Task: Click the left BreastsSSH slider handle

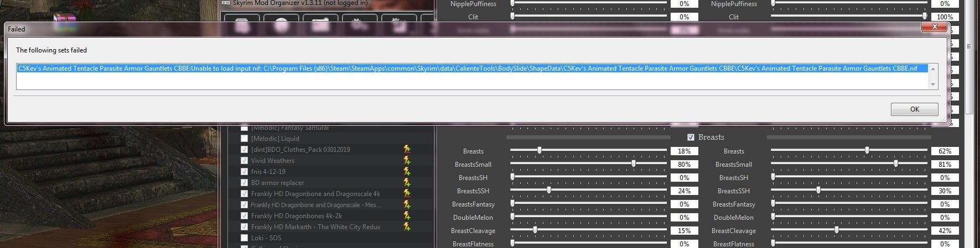Action: pyautogui.click(x=549, y=190)
